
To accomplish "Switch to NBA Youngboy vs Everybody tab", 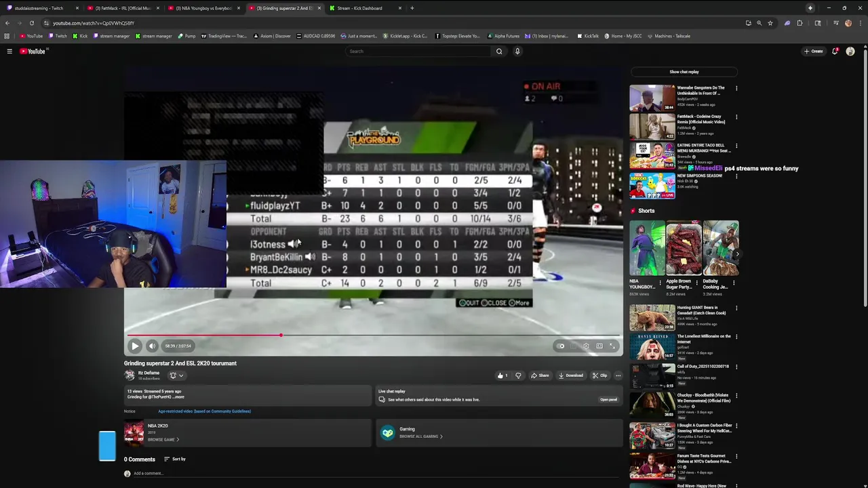I will coord(205,8).
